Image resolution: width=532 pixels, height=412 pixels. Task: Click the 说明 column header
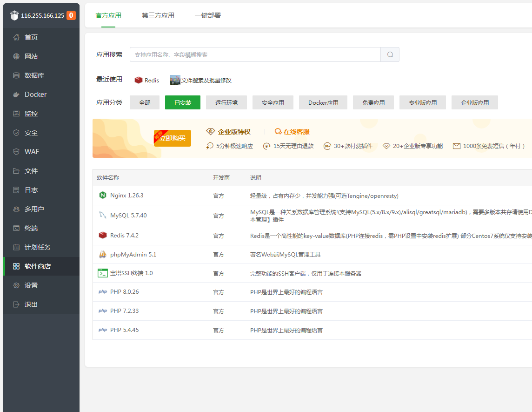point(255,178)
